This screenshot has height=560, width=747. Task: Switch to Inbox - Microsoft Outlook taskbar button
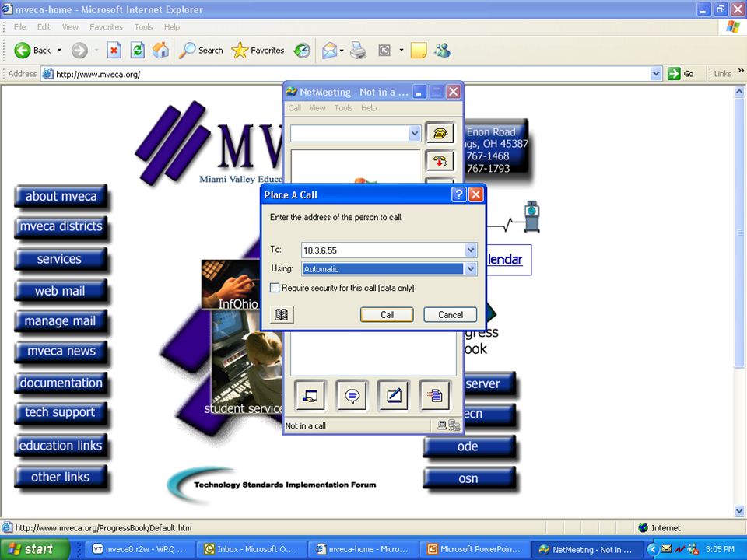(251, 549)
